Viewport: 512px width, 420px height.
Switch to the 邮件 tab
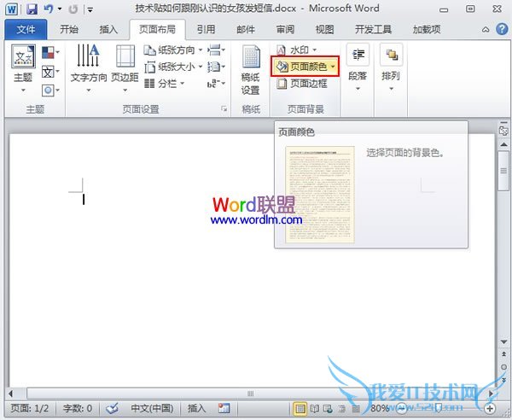coord(246,29)
